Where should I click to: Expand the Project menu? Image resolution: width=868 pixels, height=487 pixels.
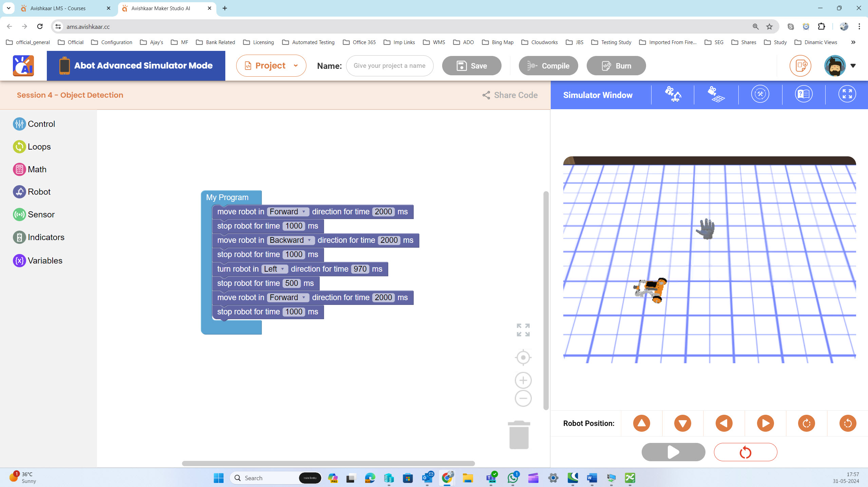tap(271, 65)
